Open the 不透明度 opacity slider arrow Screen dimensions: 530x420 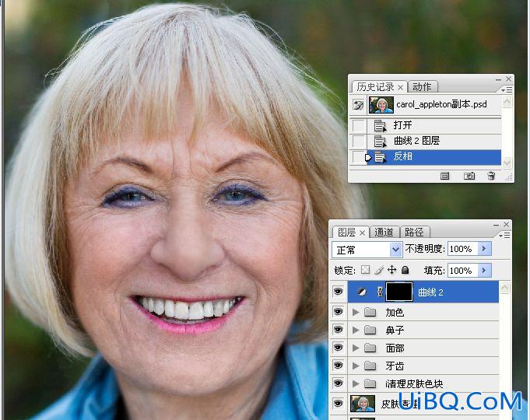(484, 249)
